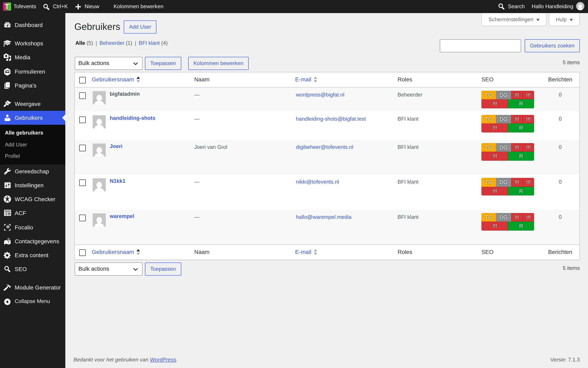588x368 pixels.
Task: Filter users by BFI klant role
Action: 149,43
